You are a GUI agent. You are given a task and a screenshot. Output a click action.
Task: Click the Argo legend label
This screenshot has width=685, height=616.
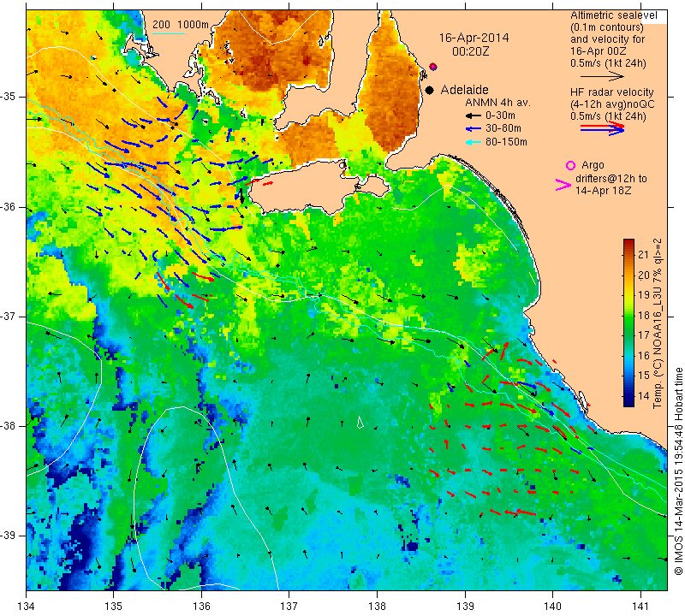[593, 165]
